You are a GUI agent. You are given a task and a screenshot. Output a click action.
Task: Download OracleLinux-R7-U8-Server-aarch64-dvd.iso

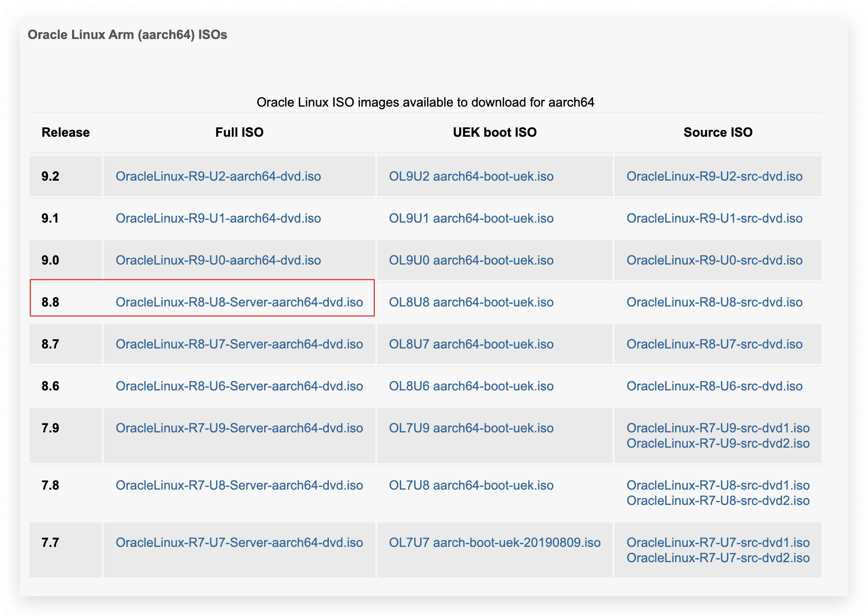[x=239, y=485]
